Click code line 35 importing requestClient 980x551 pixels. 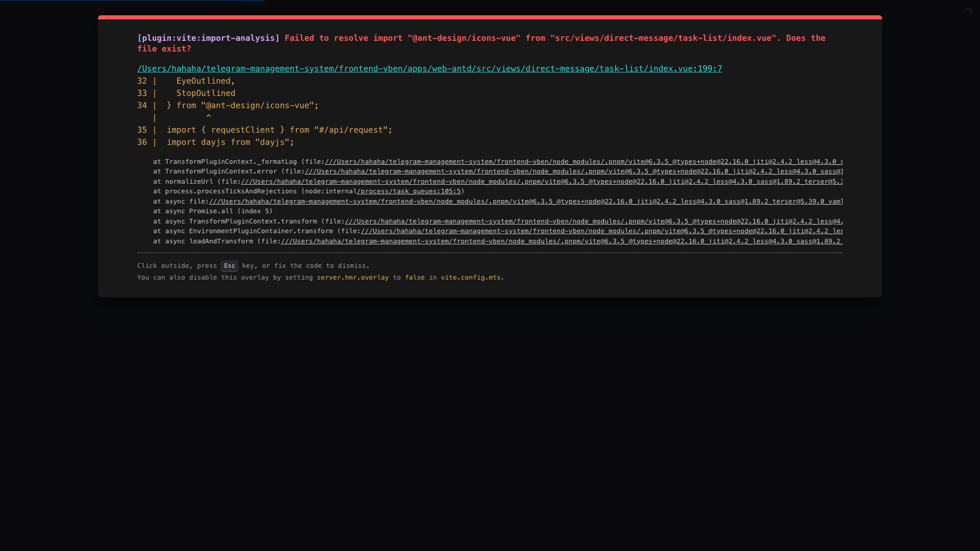279,130
